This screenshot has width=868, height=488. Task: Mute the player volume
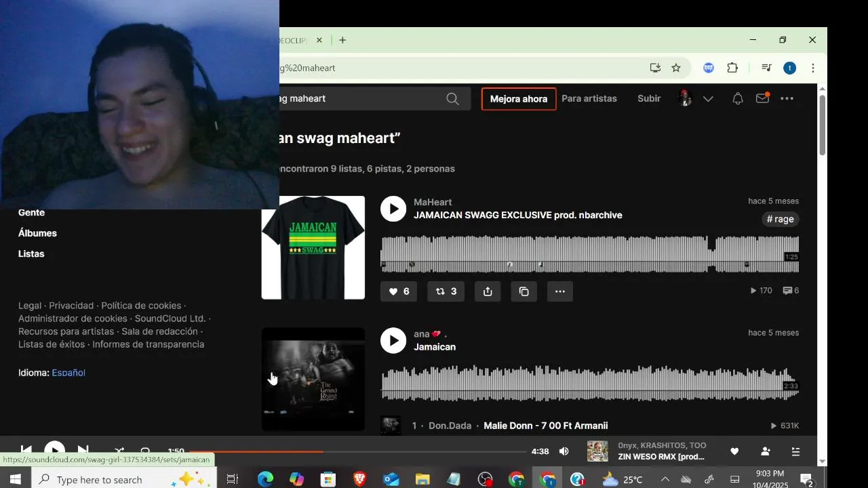[x=564, y=451]
